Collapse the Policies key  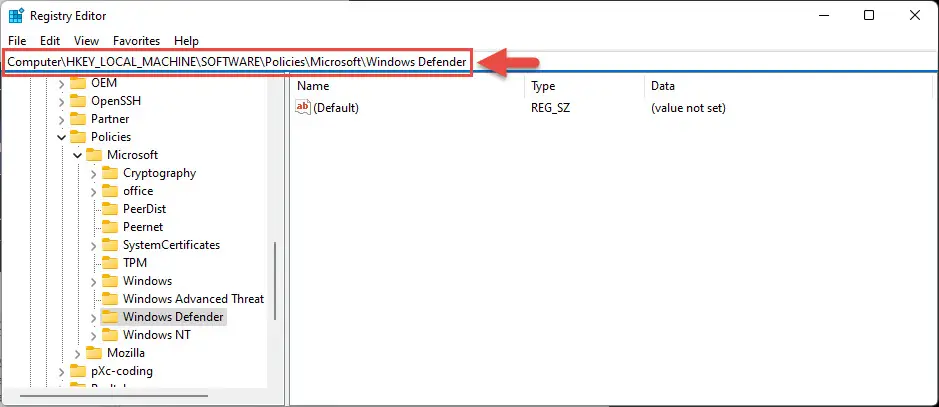pyautogui.click(x=62, y=137)
